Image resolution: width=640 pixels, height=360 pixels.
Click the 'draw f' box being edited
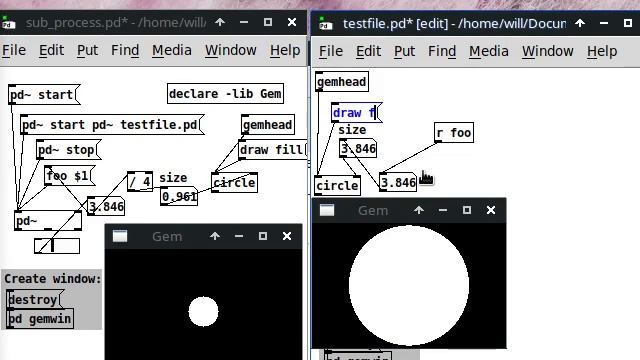356,113
